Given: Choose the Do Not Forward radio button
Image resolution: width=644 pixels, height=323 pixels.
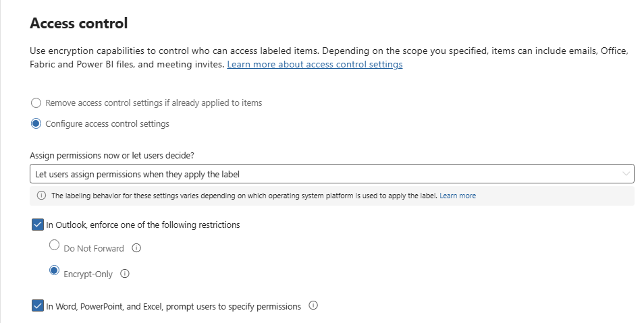Looking at the screenshot, I should (55, 246).
